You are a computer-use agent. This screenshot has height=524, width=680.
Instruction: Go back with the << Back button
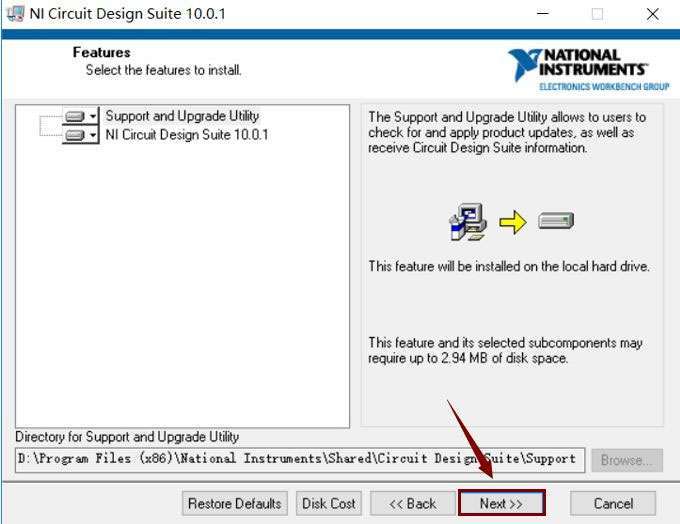[412, 503]
